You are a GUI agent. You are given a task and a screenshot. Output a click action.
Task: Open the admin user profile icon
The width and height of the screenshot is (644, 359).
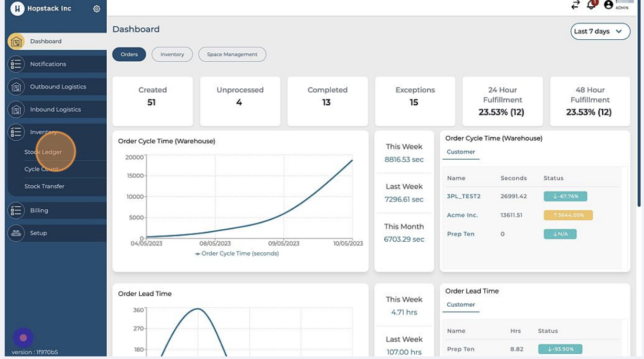pyautogui.click(x=608, y=5)
